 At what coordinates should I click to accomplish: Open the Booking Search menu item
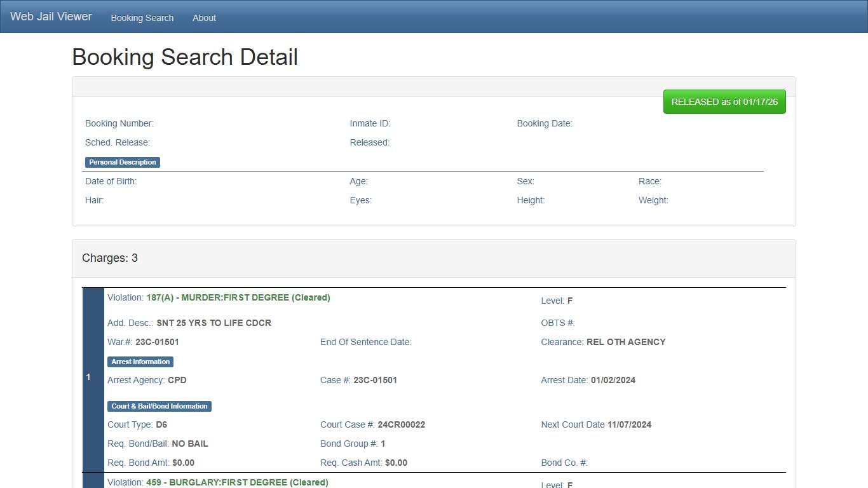[142, 18]
